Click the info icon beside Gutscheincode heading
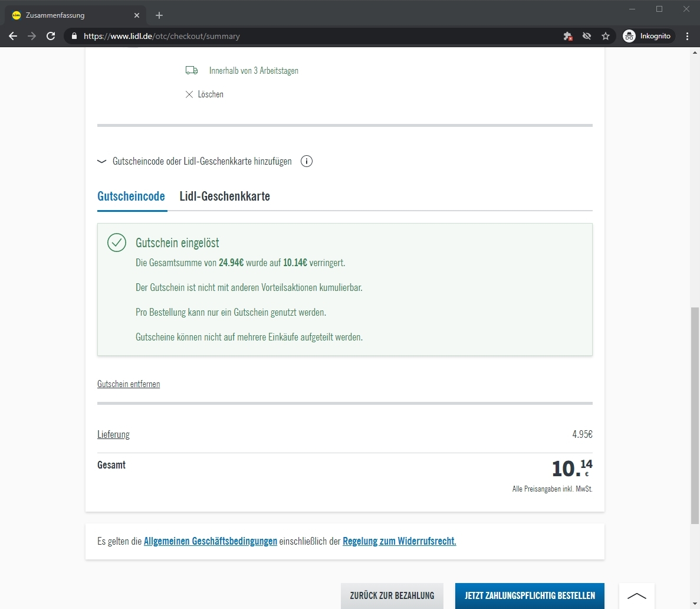Image resolution: width=700 pixels, height=609 pixels. click(x=307, y=161)
